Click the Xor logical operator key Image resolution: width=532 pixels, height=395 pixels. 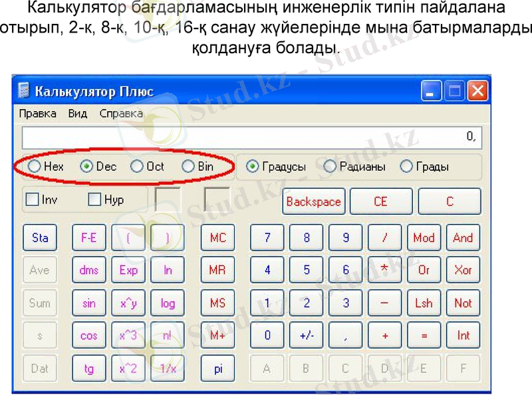(x=463, y=271)
